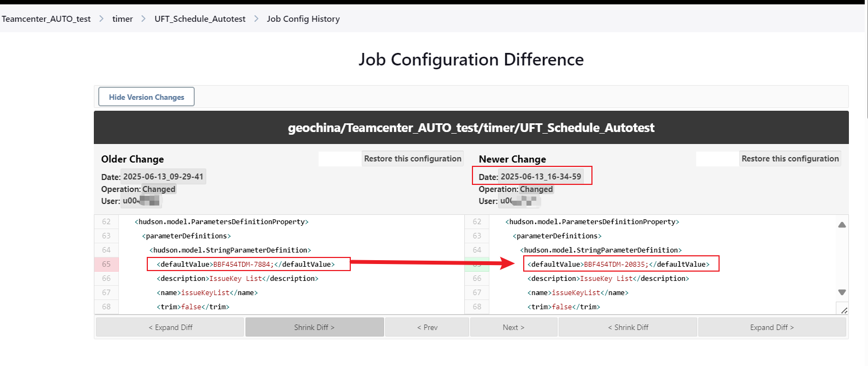This screenshot has height=366, width=868.
Task: Restore the Newer Change configuration
Action: click(x=790, y=159)
